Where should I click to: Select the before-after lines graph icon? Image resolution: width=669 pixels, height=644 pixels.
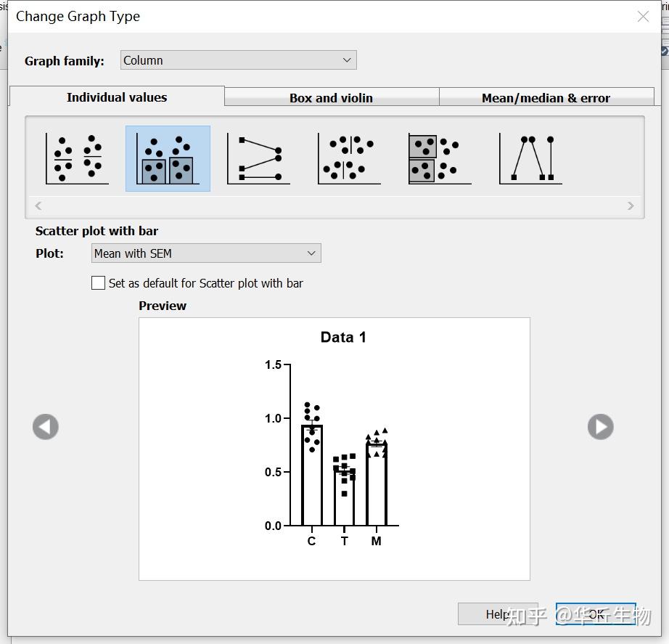[258, 159]
